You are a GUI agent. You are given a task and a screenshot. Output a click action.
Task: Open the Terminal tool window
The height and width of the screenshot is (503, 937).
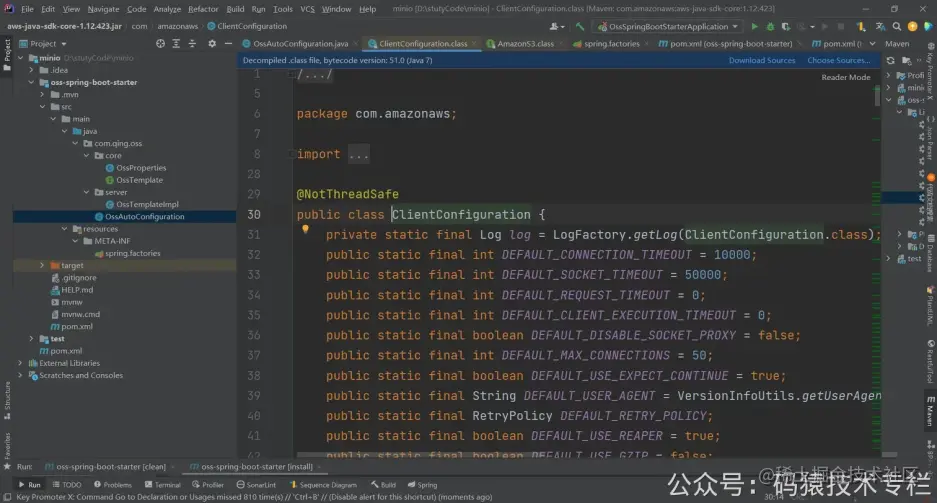coord(163,485)
